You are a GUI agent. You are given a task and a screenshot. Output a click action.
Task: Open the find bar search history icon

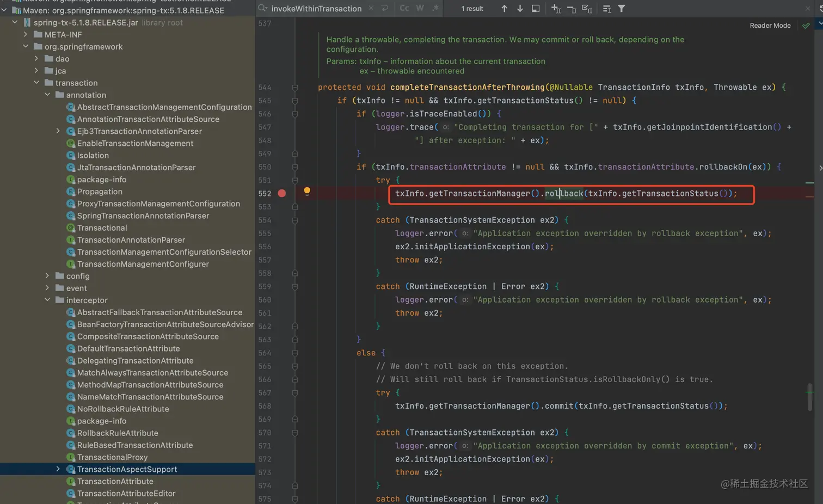point(263,8)
